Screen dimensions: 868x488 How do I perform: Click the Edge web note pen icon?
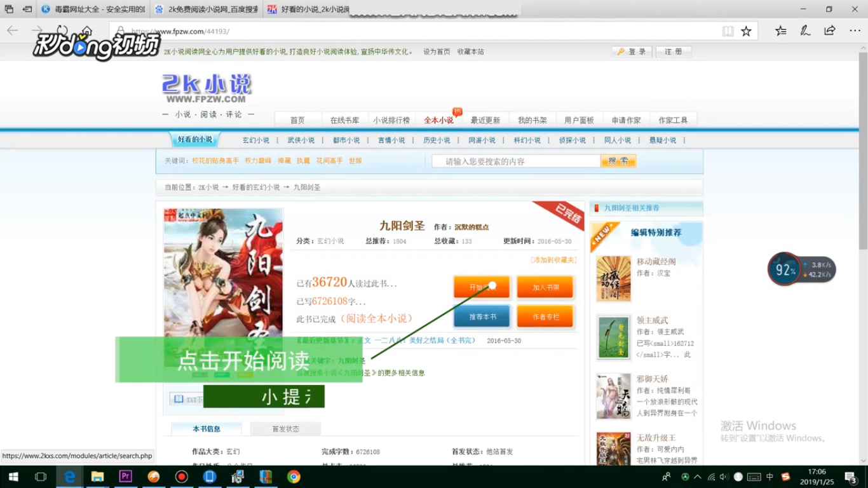(805, 30)
